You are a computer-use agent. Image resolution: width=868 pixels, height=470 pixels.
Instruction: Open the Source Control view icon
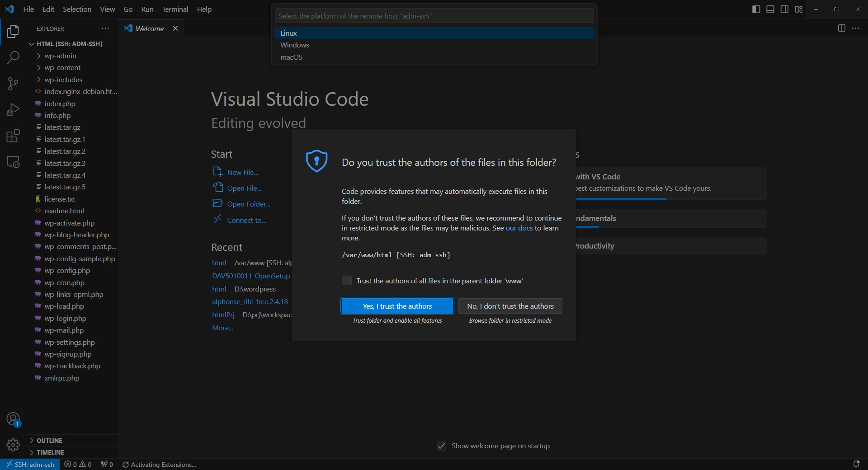pos(13,84)
